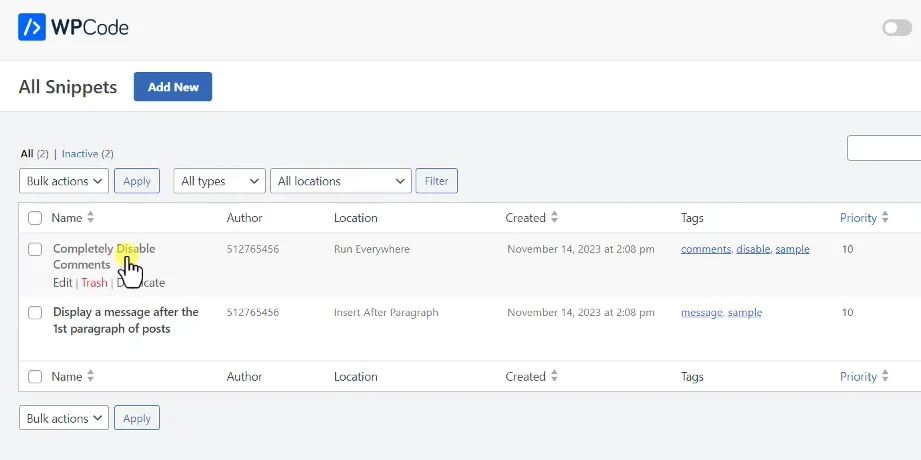Sort by Name using header arrows
The height and width of the screenshot is (460, 921).
tap(90, 218)
